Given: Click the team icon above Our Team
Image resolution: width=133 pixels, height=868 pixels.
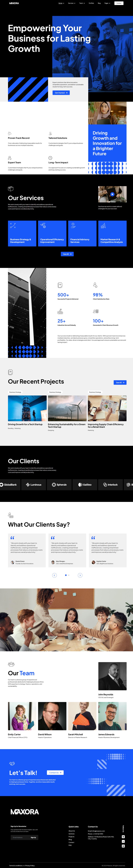Looking at the screenshot, I should (11, 664).
